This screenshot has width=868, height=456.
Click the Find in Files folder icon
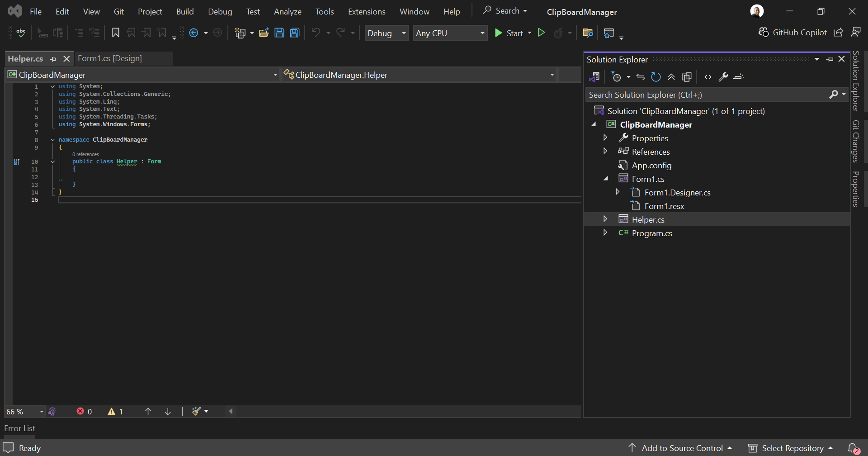pyautogui.click(x=588, y=33)
